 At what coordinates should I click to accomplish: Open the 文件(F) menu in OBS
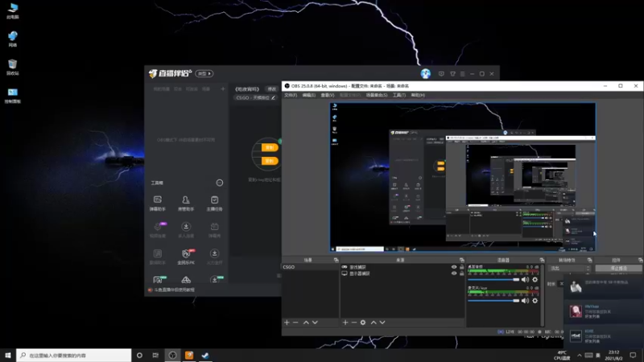(x=291, y=95)
